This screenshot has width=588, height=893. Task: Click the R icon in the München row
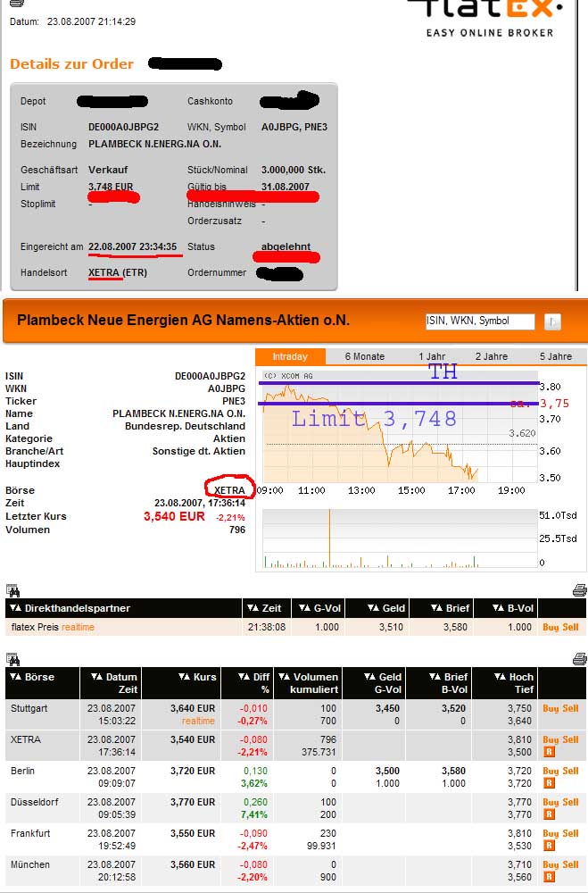(550, 877)
